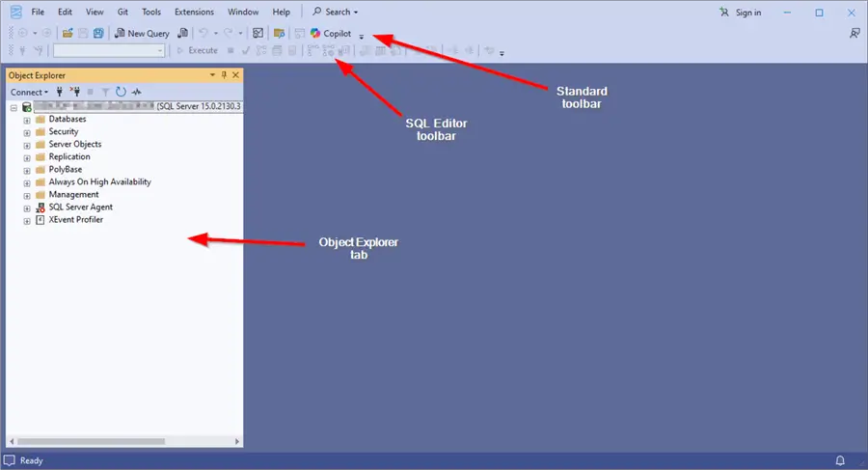868x470 pixels.
Task: Select SQL Server Agent node
Action: tap(80, 207)
